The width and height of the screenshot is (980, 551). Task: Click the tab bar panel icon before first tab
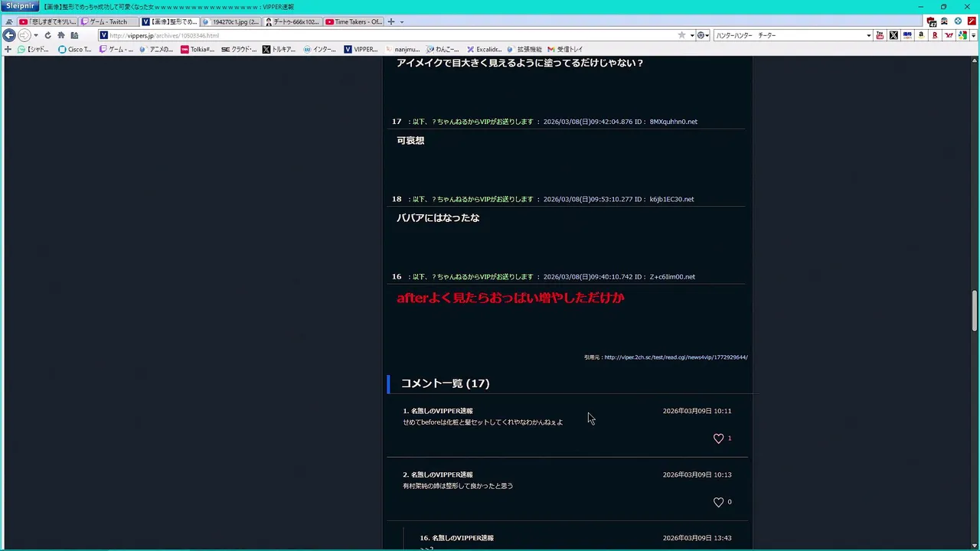pos(9,21)
